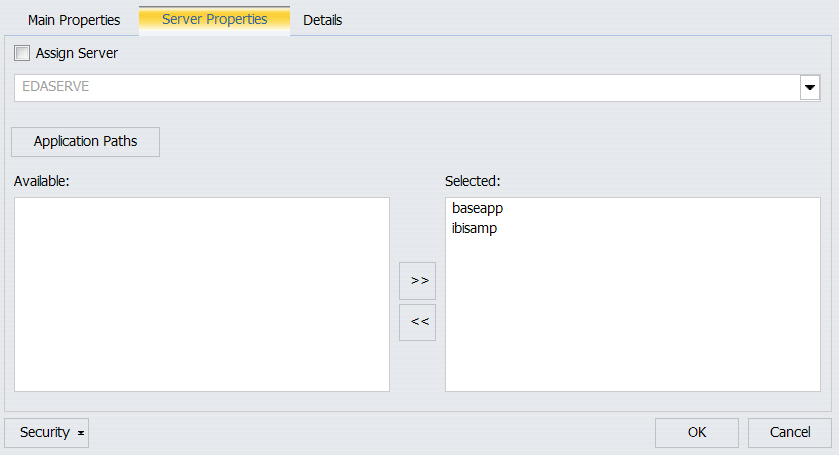Select the Server Properties tab

tap(215, 20)
